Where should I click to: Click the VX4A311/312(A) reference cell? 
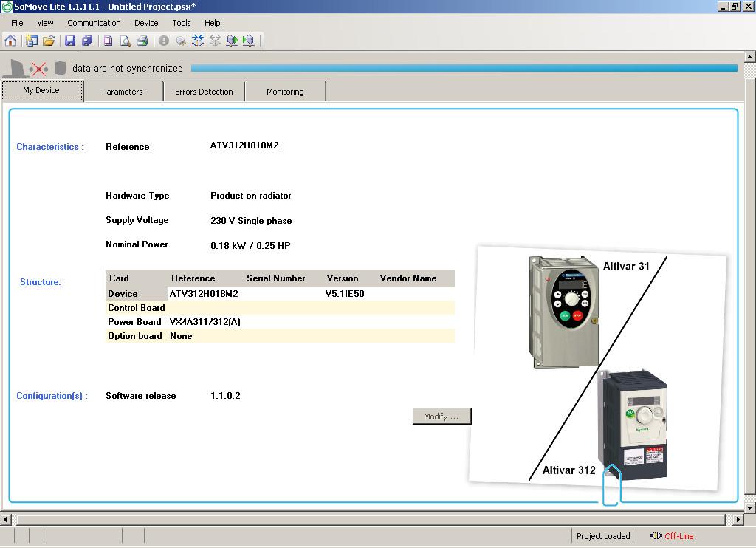(205, 322)
